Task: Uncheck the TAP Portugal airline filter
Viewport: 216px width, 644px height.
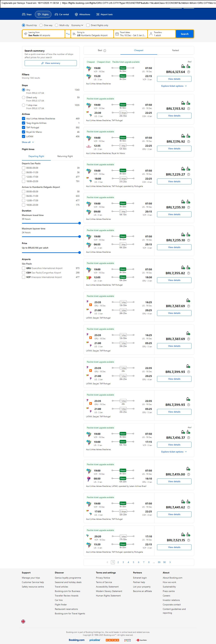Action: (x=24, y=127)
